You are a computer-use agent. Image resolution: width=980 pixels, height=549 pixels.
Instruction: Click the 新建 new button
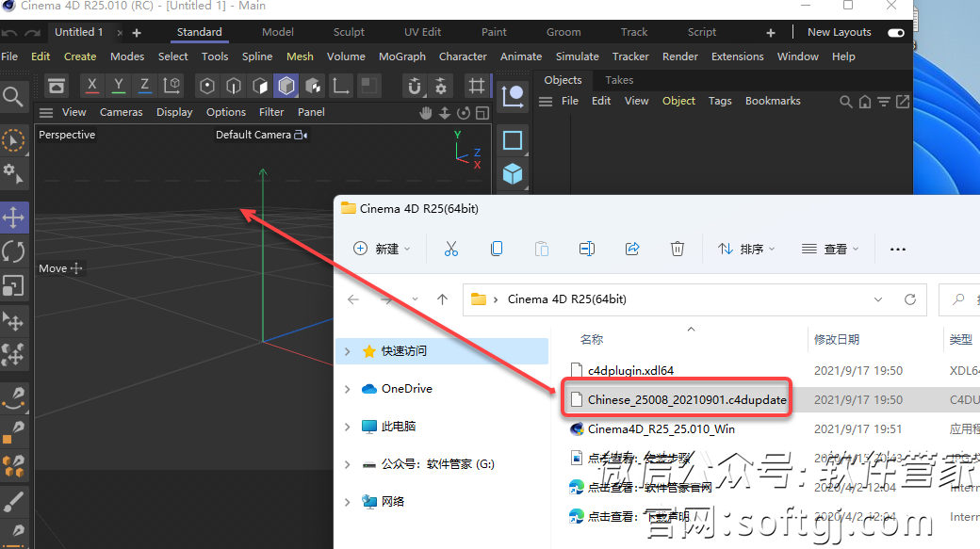click(382, 249)
